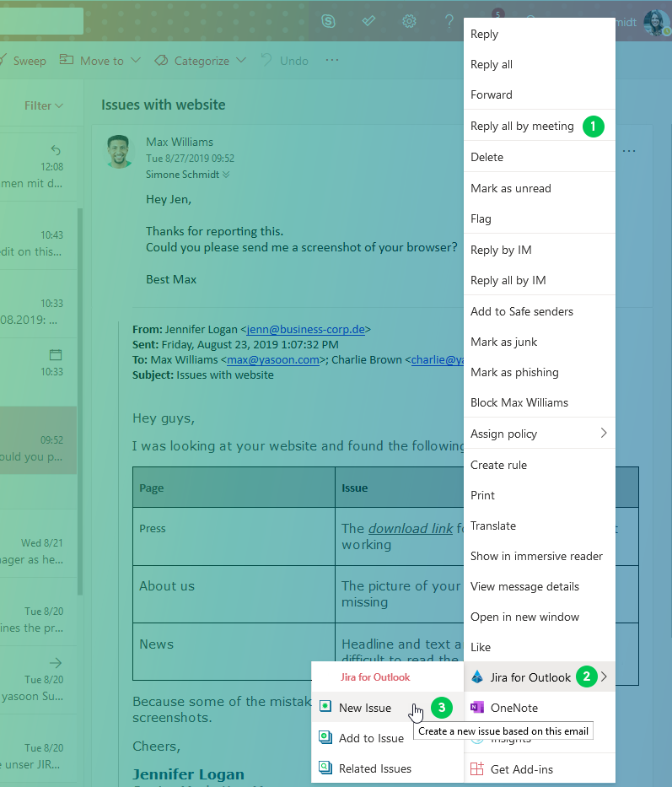Click the help question mark icon
Image resolution: width=672 pixels, height=787 pixels.
[x=449, y=21]
